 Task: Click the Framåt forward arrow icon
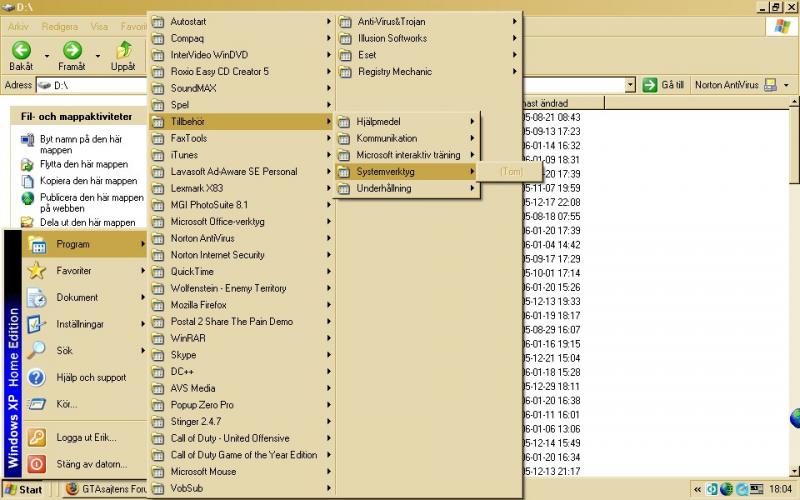coord(72,50)
